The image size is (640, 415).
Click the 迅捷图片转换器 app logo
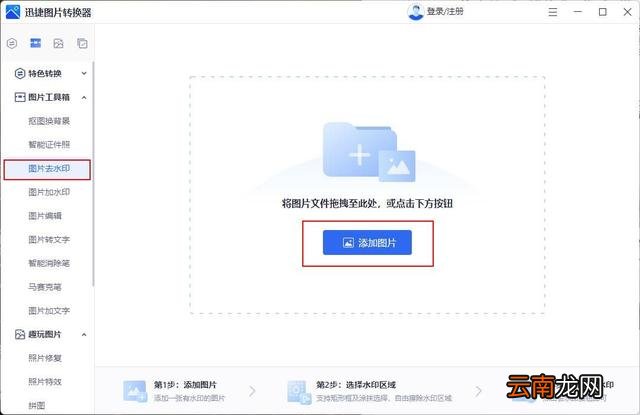pos(13,12)
